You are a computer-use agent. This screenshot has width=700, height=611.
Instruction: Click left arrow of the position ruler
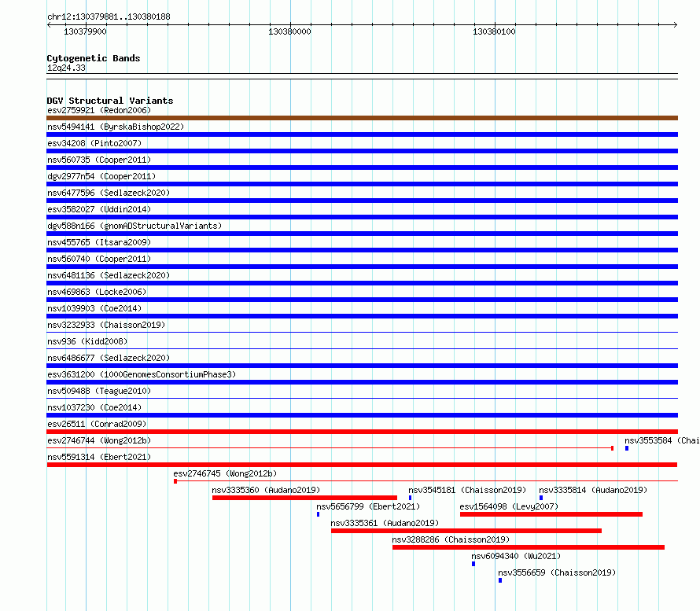[x=49, y=25]
